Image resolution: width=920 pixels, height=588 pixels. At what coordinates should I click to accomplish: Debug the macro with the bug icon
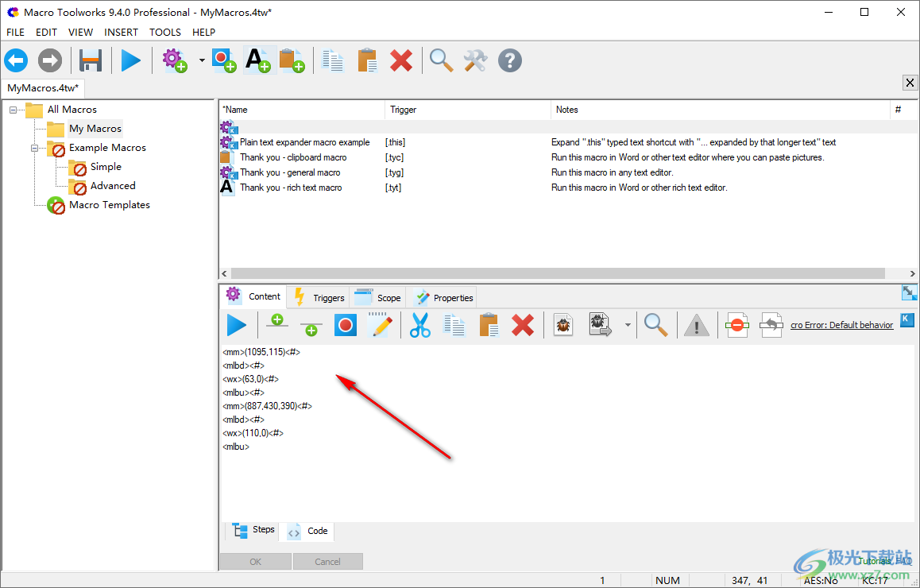563,325
